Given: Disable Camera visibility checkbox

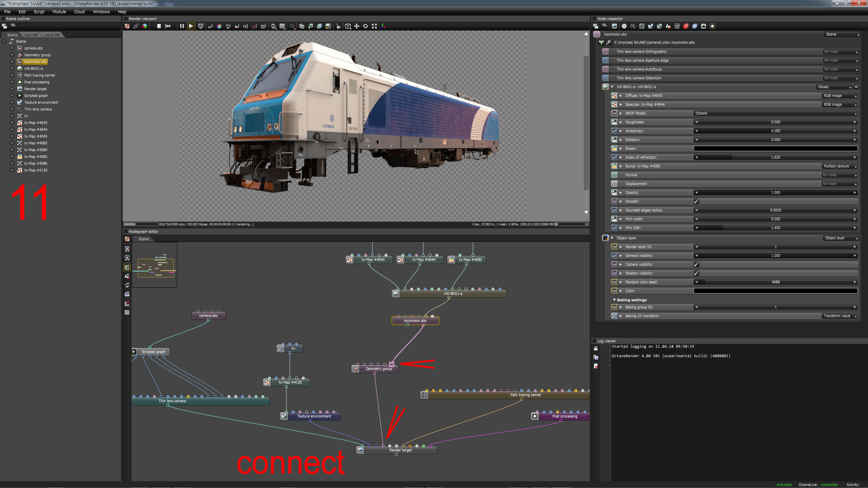Looking at the screenshot, I should [696, 264].
